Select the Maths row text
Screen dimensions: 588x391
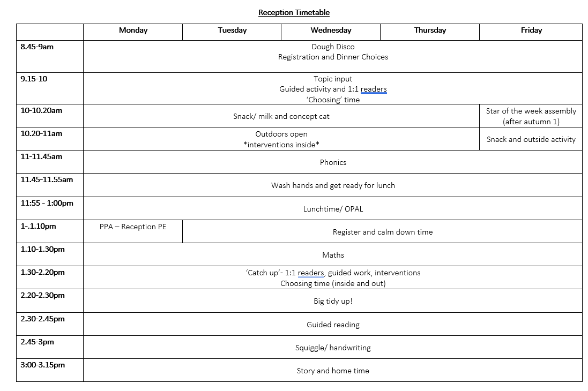[x=333, y=255]
